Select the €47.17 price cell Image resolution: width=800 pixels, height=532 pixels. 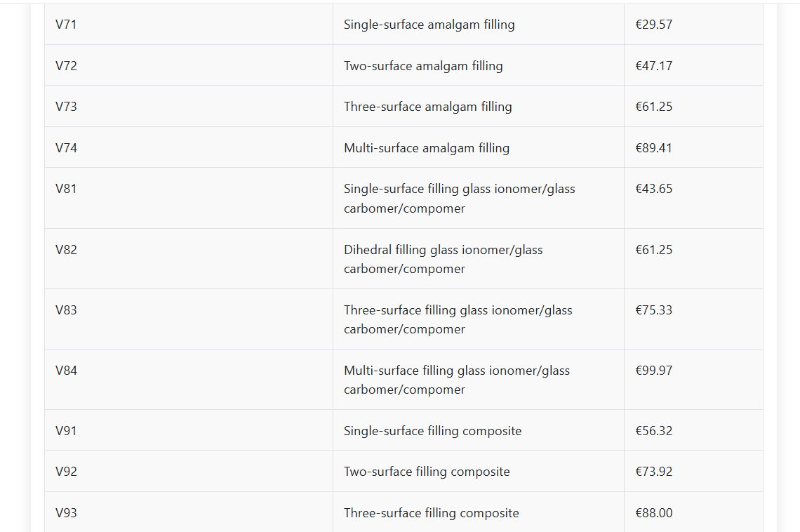click(653, 66)
